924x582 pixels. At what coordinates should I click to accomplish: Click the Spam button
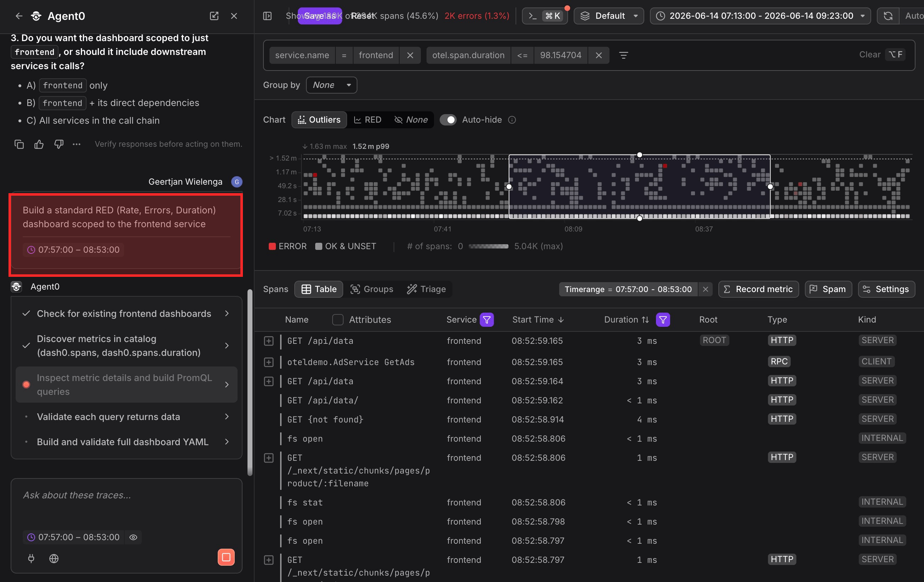point(828,289)
